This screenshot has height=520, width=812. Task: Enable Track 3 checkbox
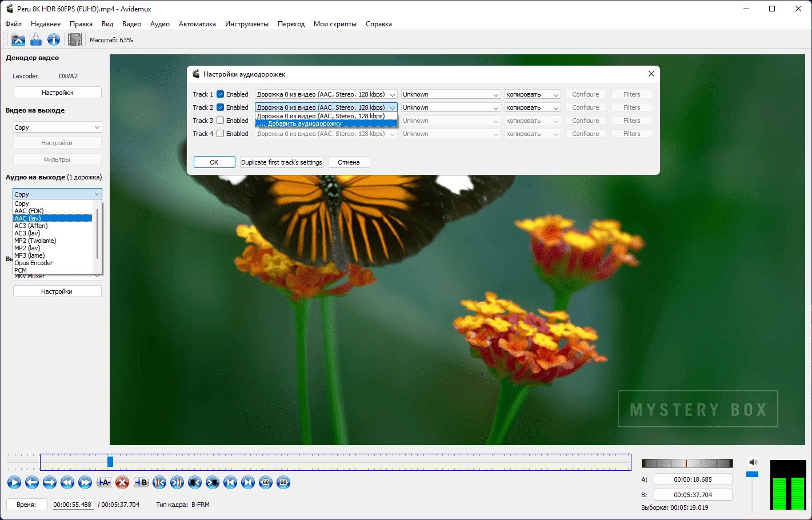pyautogui.click(x=220, y=121)
